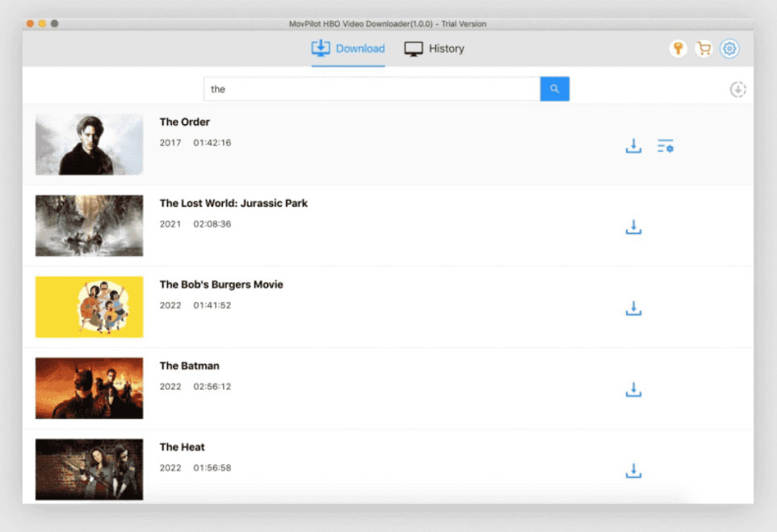Image resolution: width=777 pixels, height=532 pixels.
Task: Switch to the History tab
Action: (435, 48)
